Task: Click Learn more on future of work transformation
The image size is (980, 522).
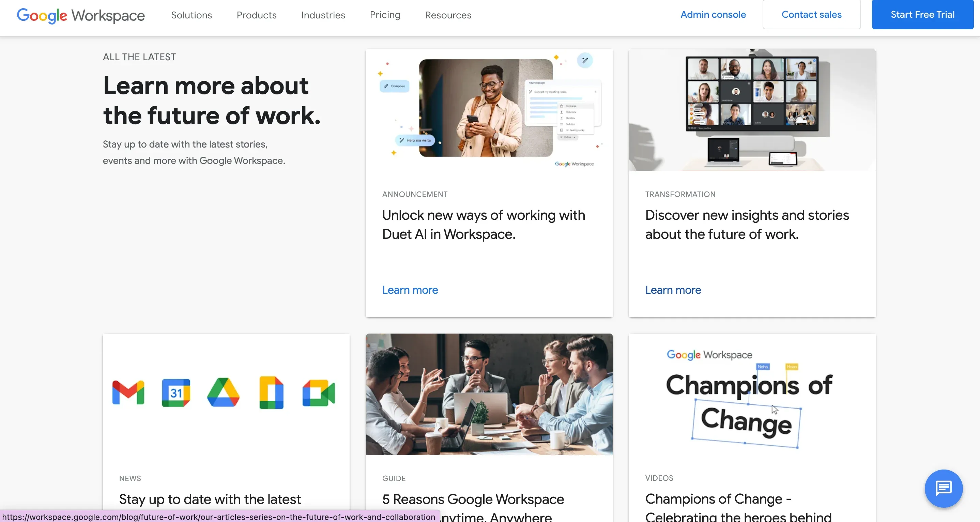Action: coord(673,290)
